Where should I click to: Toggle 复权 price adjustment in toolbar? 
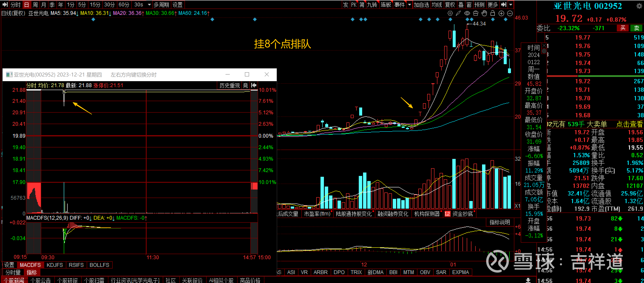tap(450, 4)
